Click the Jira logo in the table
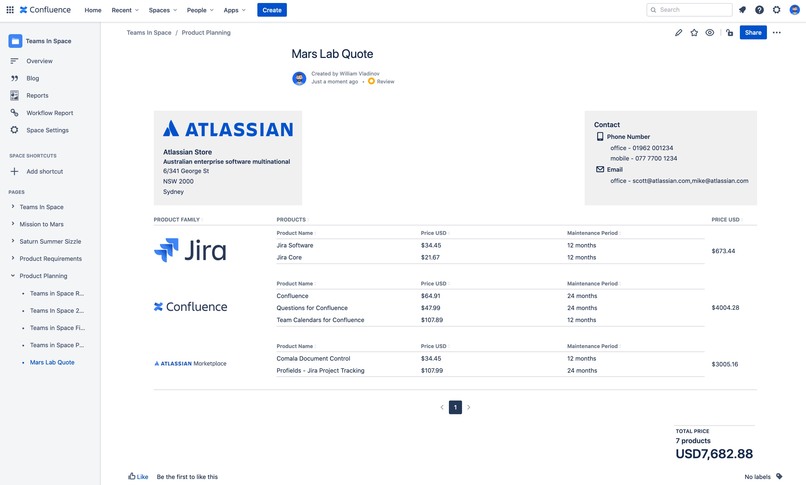 click(190, 251)
